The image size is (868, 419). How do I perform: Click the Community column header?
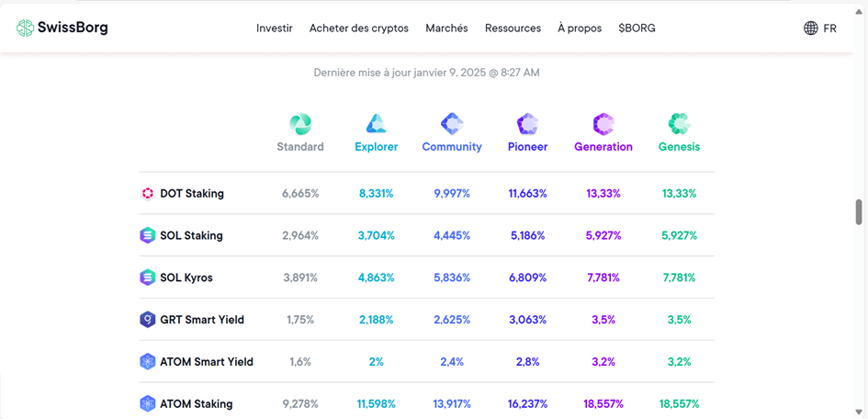pos(452,147)
